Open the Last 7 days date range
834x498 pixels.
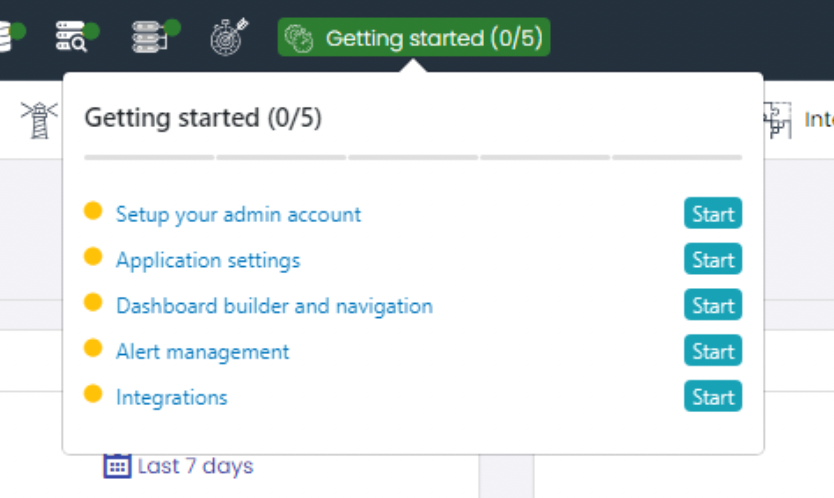pos(195,466)
